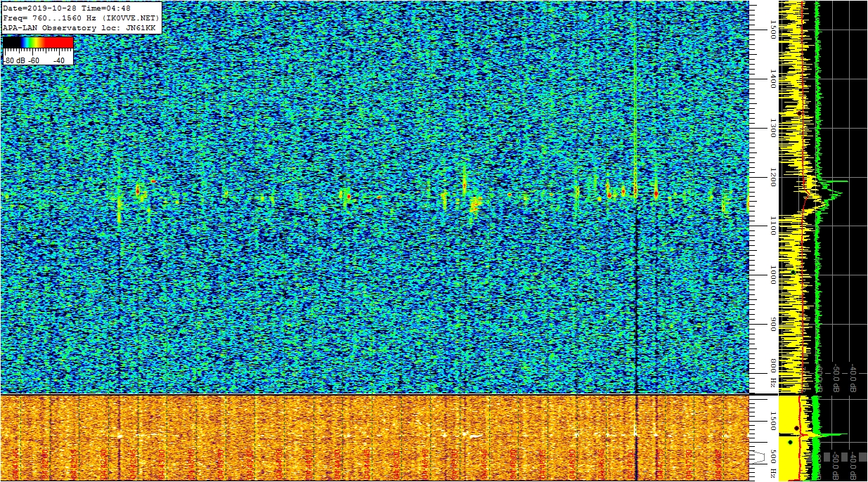Click the 1000 frequency axis label
The height and width of the screenshot is (482, 868).
772,275
